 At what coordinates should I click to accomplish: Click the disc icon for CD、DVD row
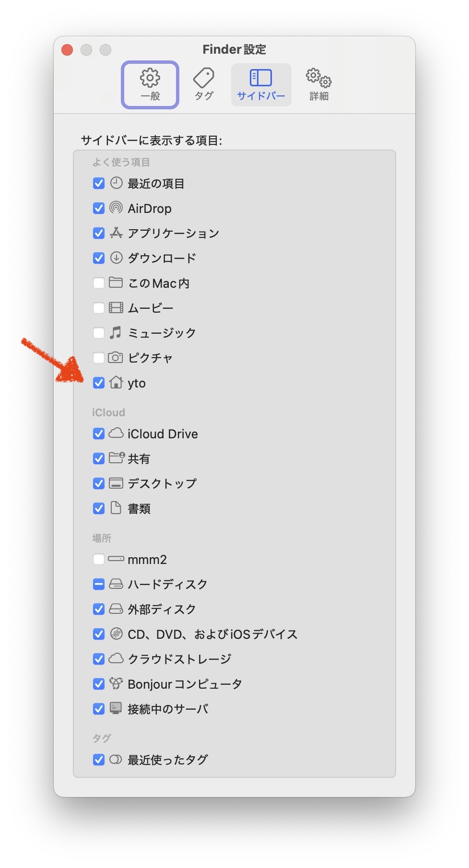116,633
